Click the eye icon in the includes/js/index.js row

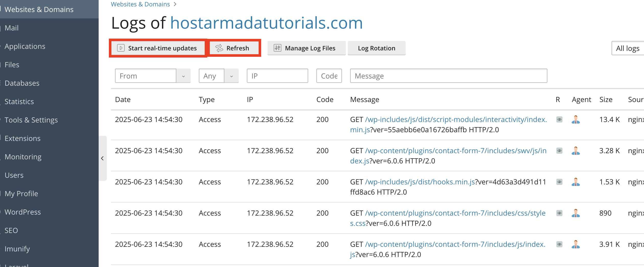(559, 244)
